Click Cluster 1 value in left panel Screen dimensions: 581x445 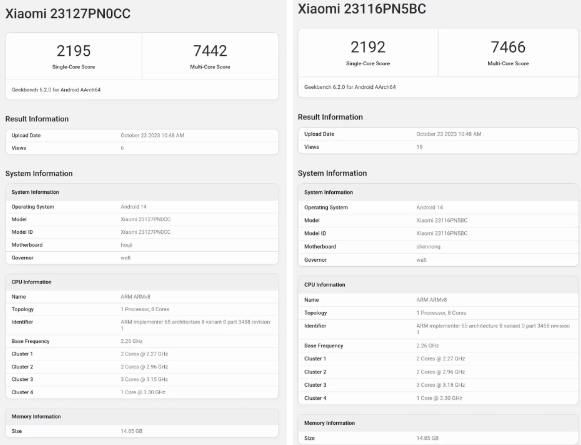point(144,354)
